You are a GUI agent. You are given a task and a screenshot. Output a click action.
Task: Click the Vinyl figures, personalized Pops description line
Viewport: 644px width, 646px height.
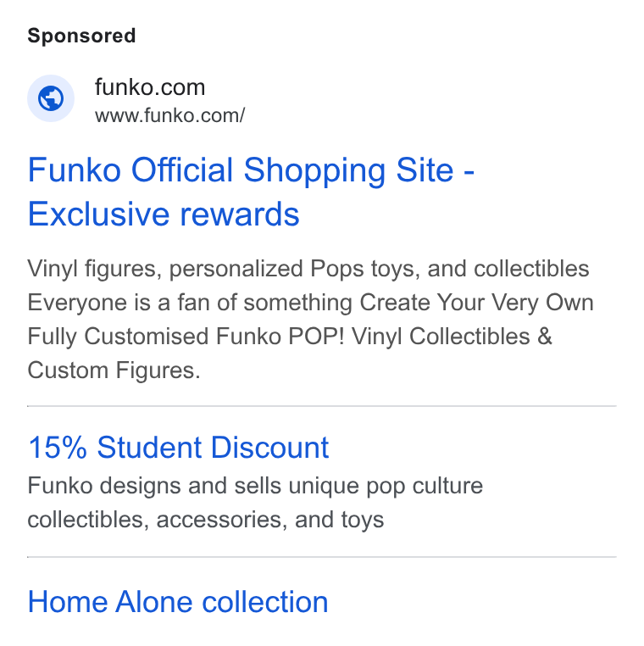tap(308, 269)
